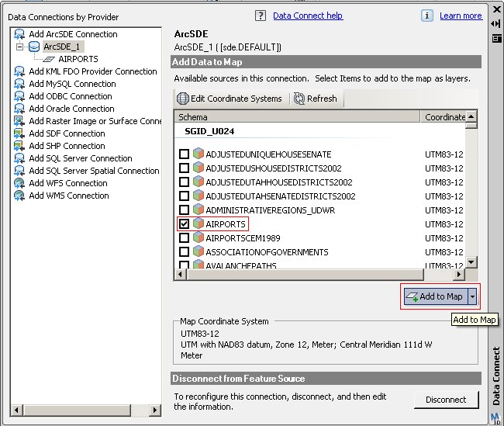504x426 pixels.
Task: Click the Add SHP Connection icon
Action: pyautogui.click(x=19, y=146)
